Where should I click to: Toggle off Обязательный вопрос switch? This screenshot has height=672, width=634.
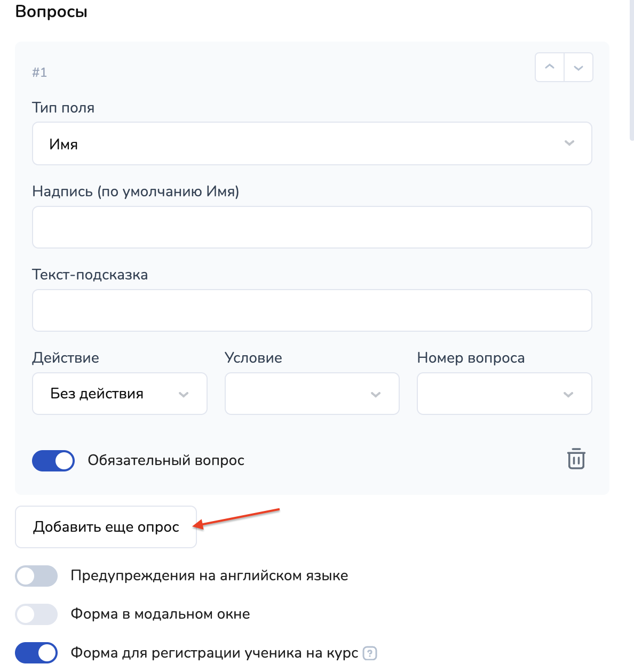[53, 461]
